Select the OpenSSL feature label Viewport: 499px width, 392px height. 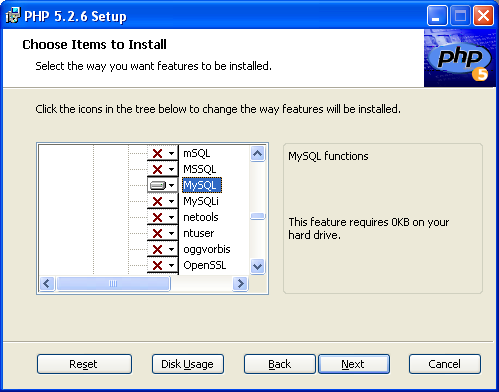205,265
